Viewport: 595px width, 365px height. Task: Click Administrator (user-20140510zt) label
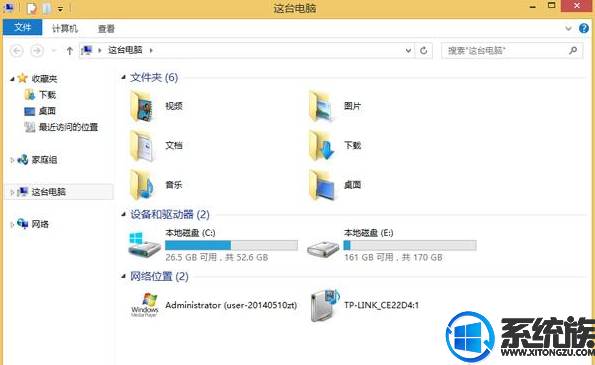pyautogui.click(x=231, y=305)
